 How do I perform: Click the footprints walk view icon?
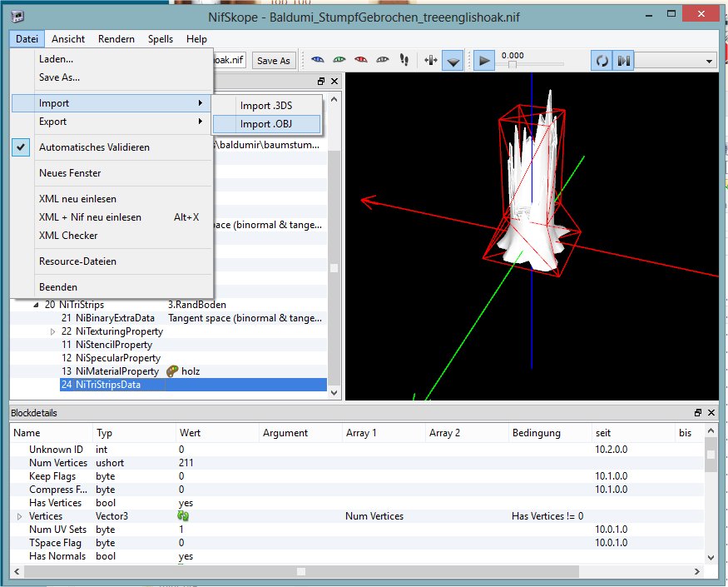[x=404, y=60]
